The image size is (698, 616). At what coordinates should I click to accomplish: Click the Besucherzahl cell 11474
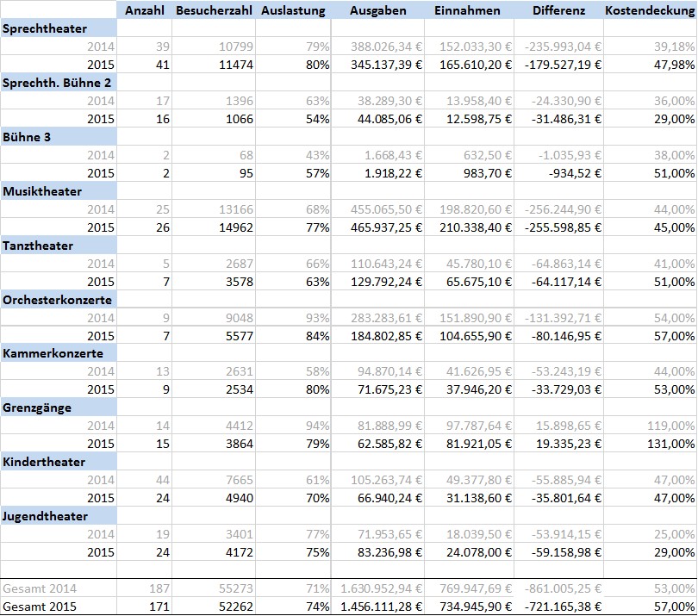point(214,65)
